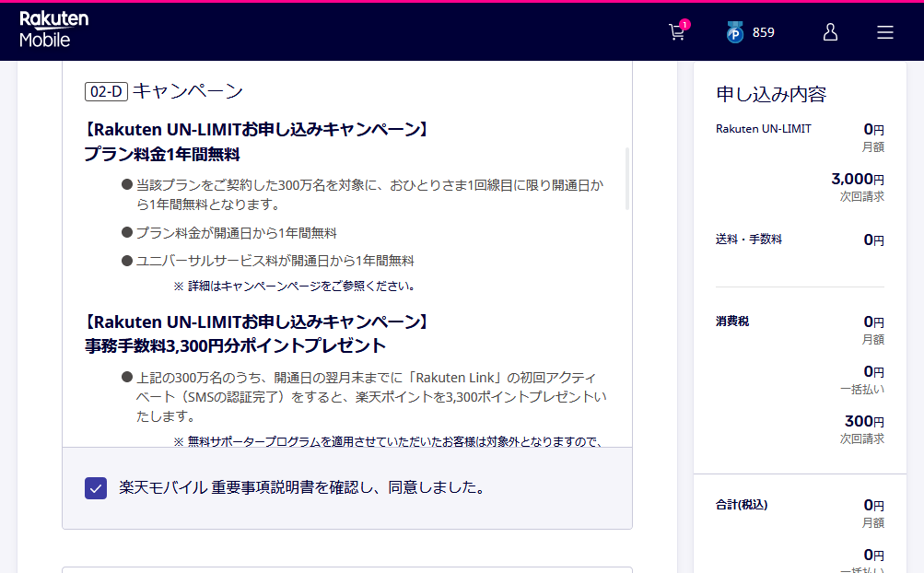Click the 消費税 label
Screen dimensions: 924x573
732,322
